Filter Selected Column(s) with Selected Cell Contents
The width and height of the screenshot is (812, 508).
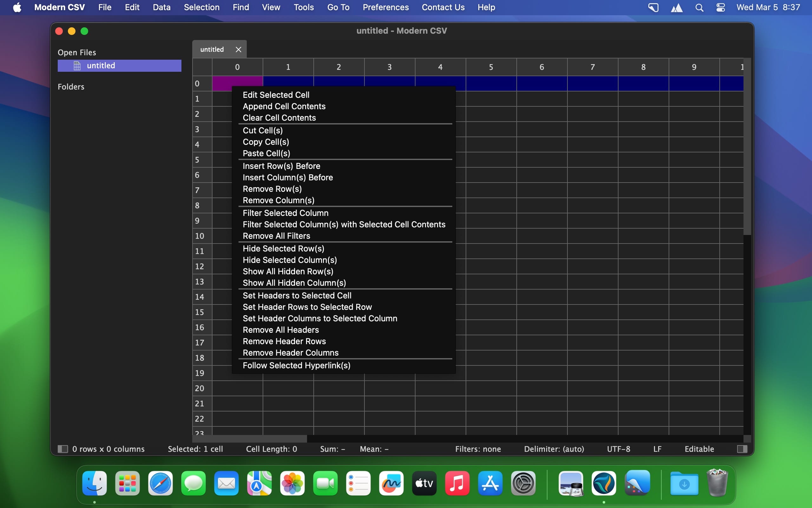pos(344,224)
